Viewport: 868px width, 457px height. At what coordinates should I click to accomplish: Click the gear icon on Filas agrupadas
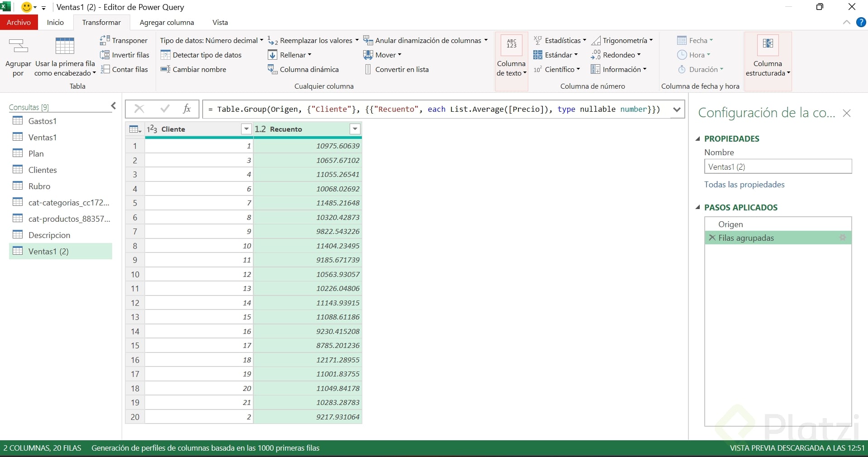click(842, 238)
